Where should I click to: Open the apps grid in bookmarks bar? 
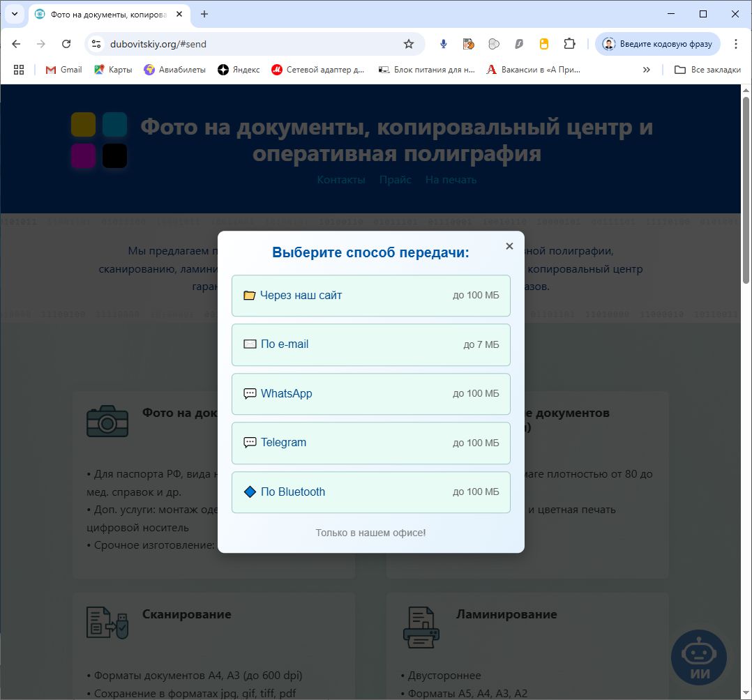click(19, 70)
